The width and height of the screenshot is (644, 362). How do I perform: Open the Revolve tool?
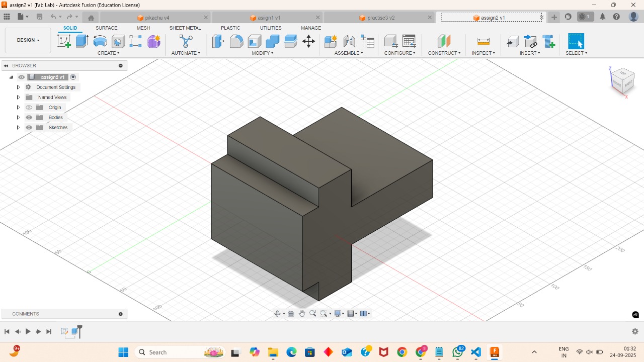click(100, 41)
